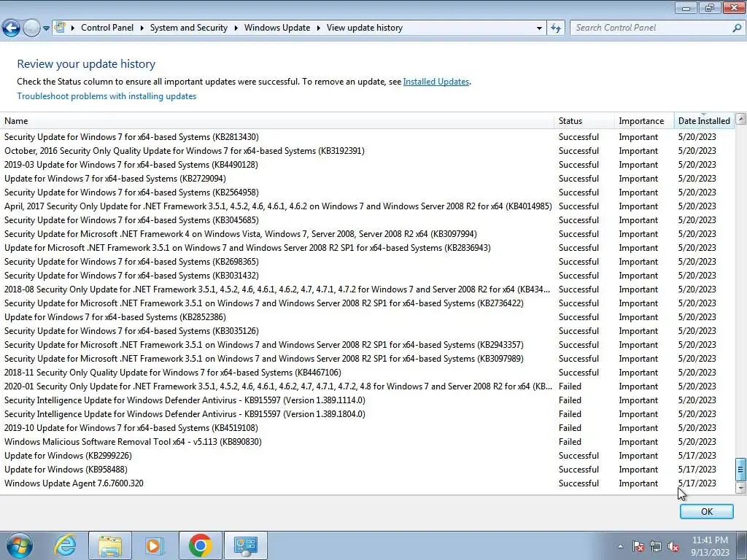Open Windows Explorer folder on taskbar
Screen dimensions: 747x560
110,545
